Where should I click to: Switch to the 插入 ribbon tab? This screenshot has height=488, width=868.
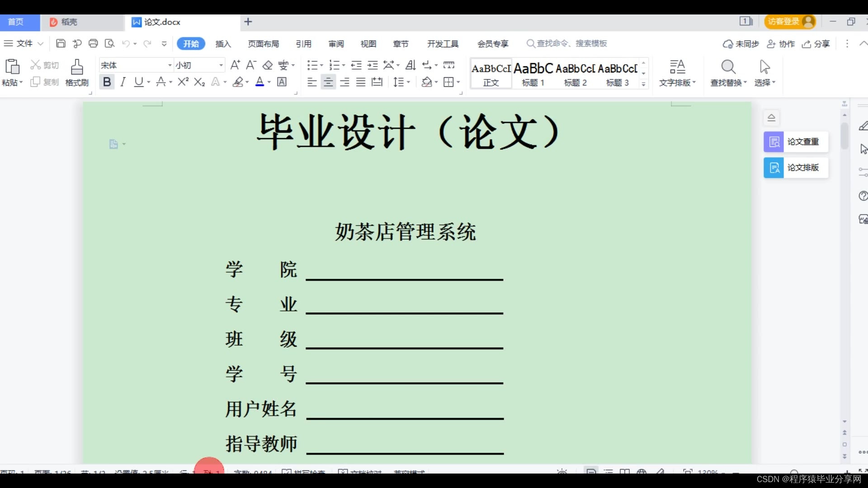point(223,44)
